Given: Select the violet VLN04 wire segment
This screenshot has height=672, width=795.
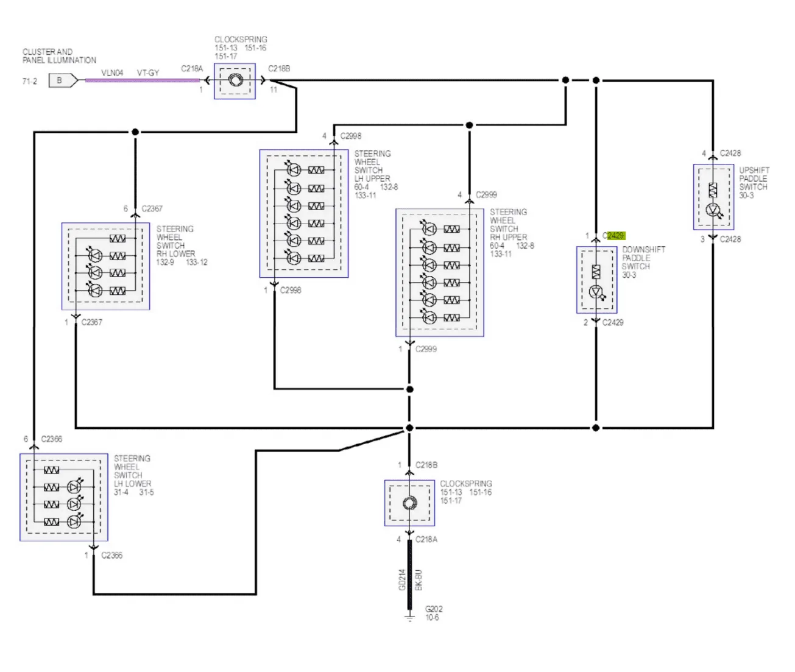Looking at the screenshot, I should point(143,80).
